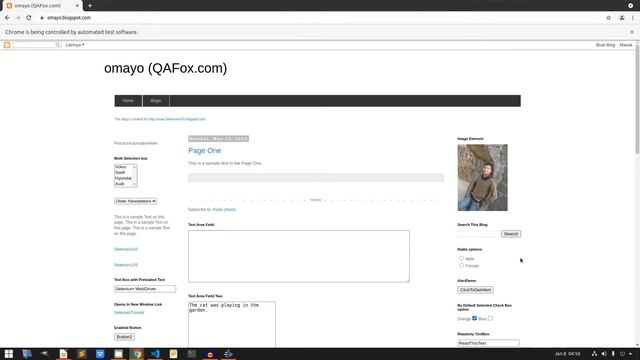Screen dimensions: 640x360
Task: Go back with the browser back arrow
Action: click(7, 18)
